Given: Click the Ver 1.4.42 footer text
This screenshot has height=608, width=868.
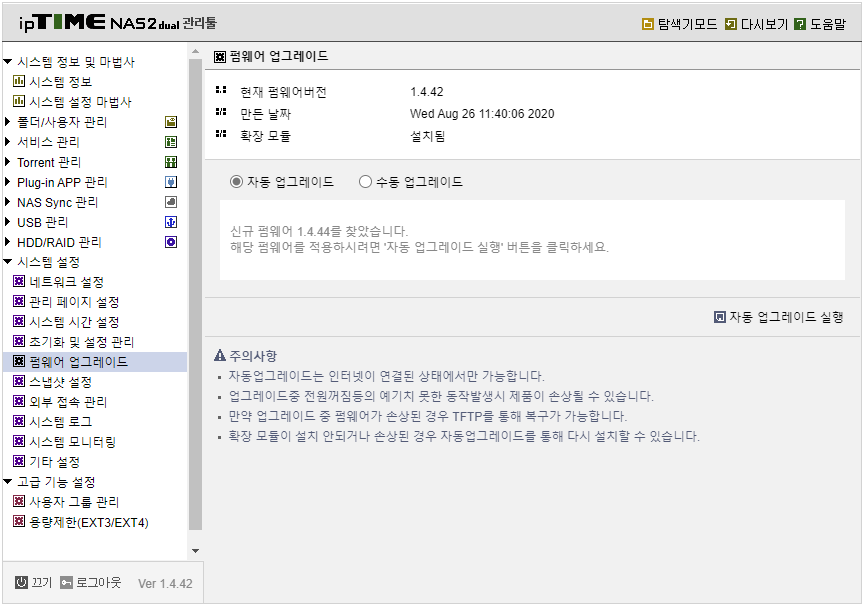Looking at the screenshot, I should 165,584.
